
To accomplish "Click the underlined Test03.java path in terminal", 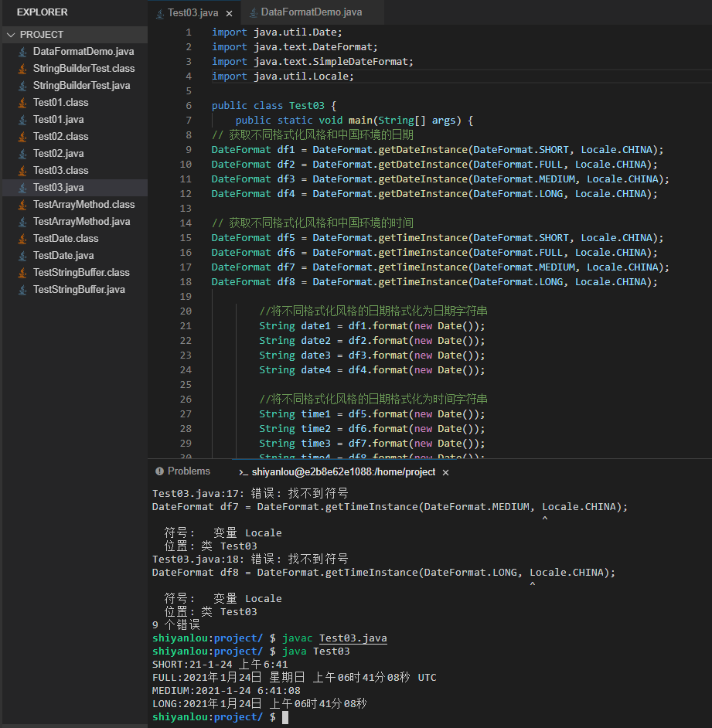I will pyautogui.click(x=353, y=638).
